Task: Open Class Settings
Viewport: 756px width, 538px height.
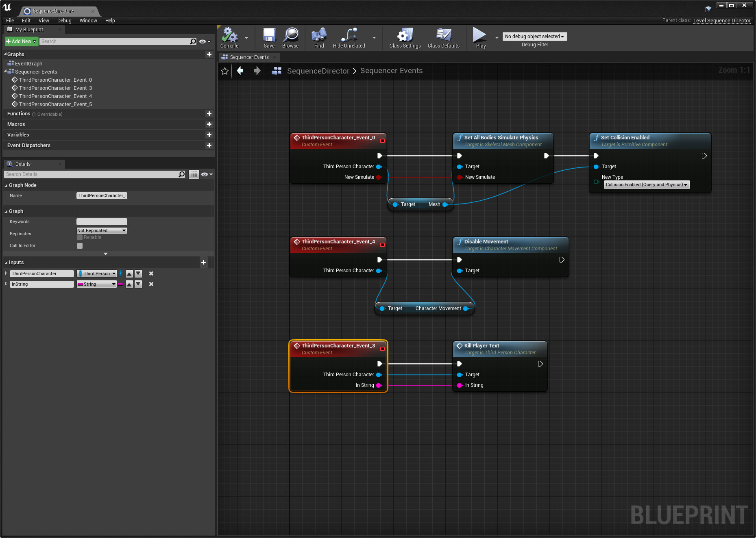Action: tap(405, 37)
